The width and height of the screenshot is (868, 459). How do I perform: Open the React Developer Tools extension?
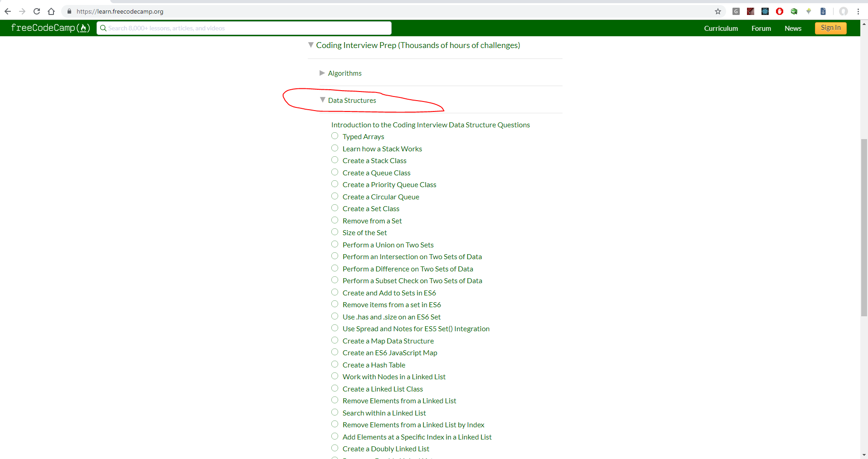pos(765,11)
